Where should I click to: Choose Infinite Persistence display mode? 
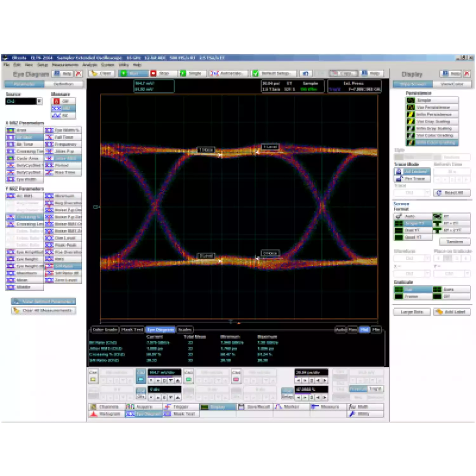[x=432, y=114]
